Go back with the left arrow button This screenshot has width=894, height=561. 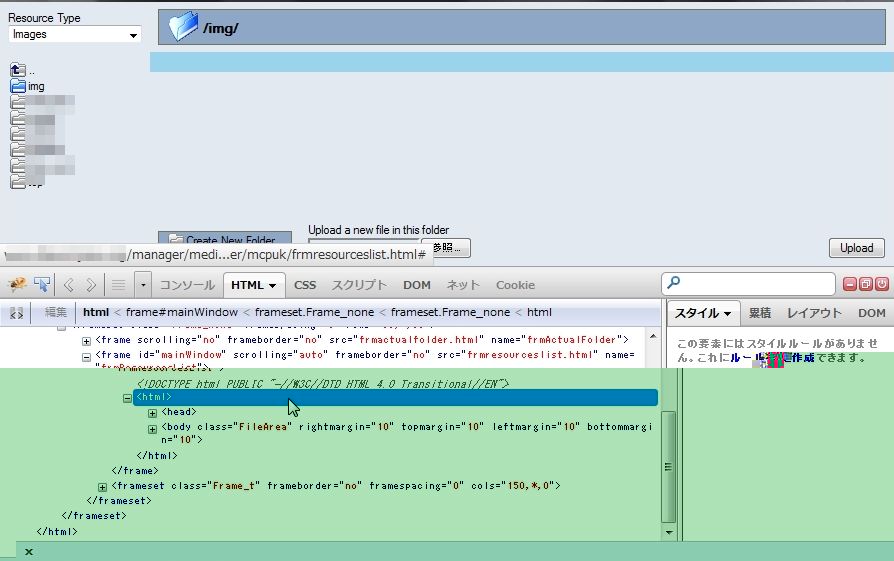click(69, 285)
